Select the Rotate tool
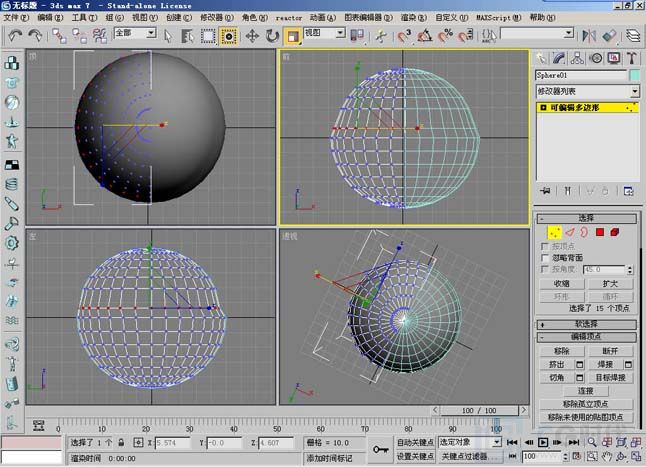Viewport: 646px width, 468px height. (272, 36)
